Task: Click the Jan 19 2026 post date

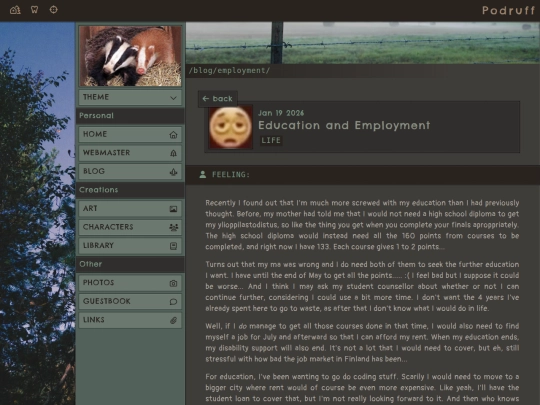Action: click(x=281, y=113)
